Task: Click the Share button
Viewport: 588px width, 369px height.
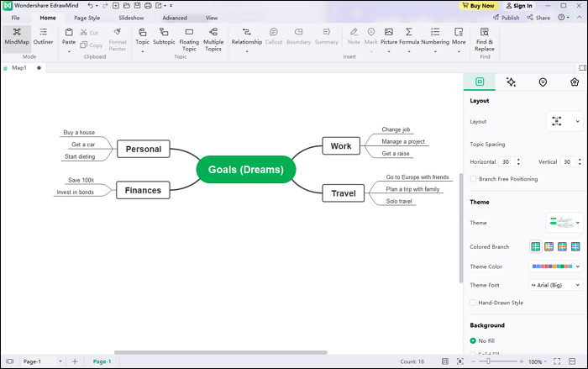Action: point(538,18)
